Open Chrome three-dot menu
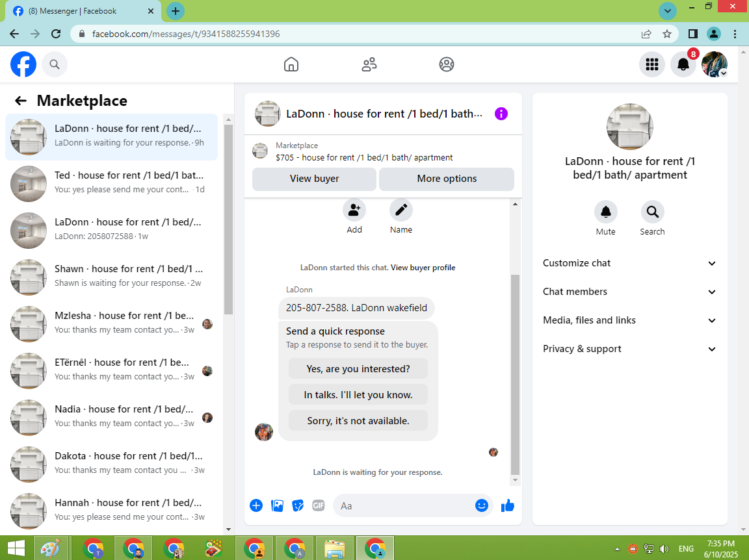The height and width of the screenshot is (560, 749). pos(735,34)
